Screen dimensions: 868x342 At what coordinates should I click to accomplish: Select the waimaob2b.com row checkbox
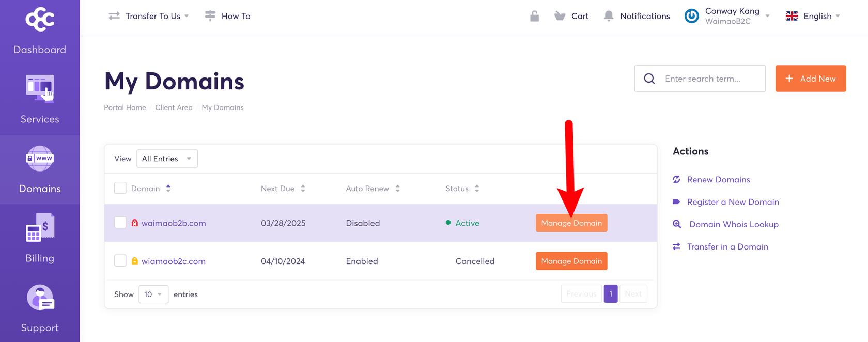pos(120,223)
